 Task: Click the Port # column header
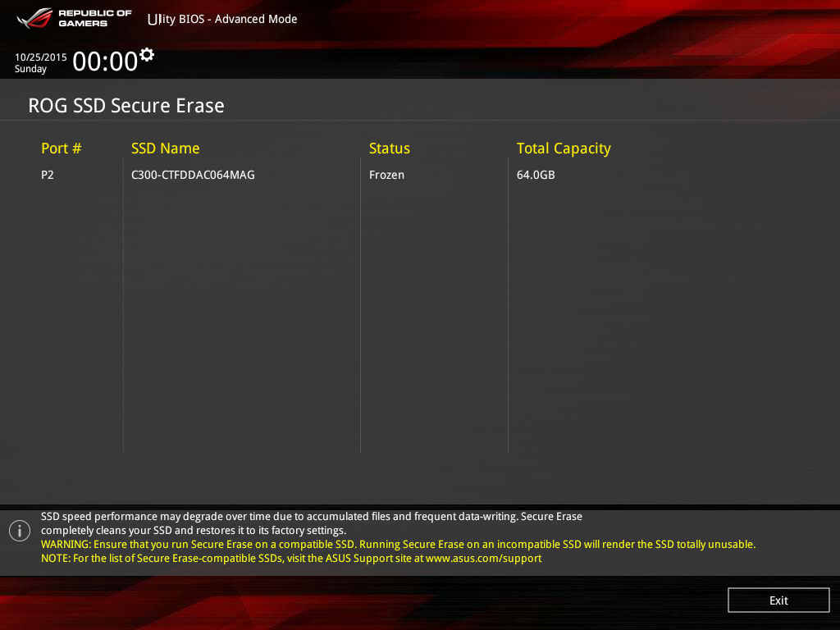click(61, 148)
